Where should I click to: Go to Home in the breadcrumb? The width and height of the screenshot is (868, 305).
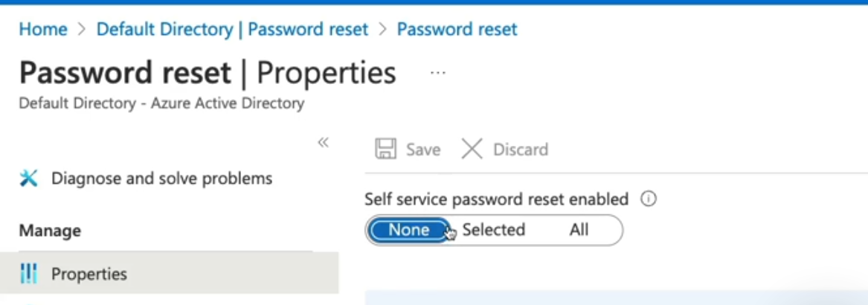[x=43, y=30]
